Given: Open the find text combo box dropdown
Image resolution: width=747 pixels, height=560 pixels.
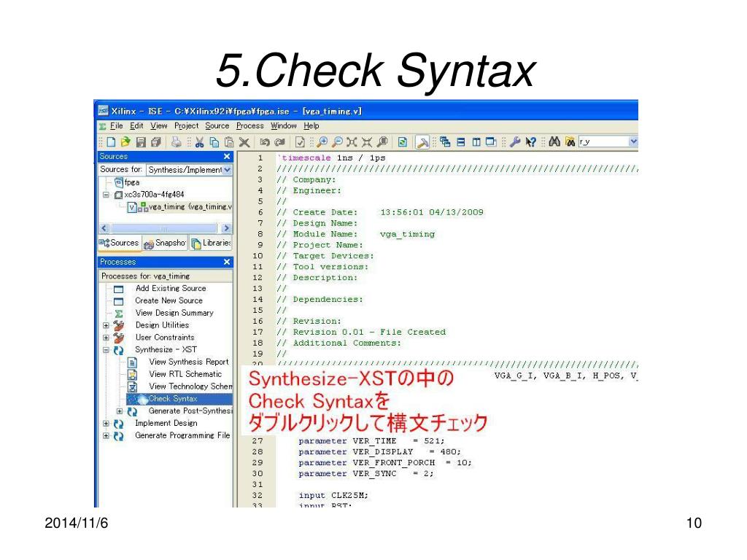Looking at the screenshot, I should click(x=633, y=141).
